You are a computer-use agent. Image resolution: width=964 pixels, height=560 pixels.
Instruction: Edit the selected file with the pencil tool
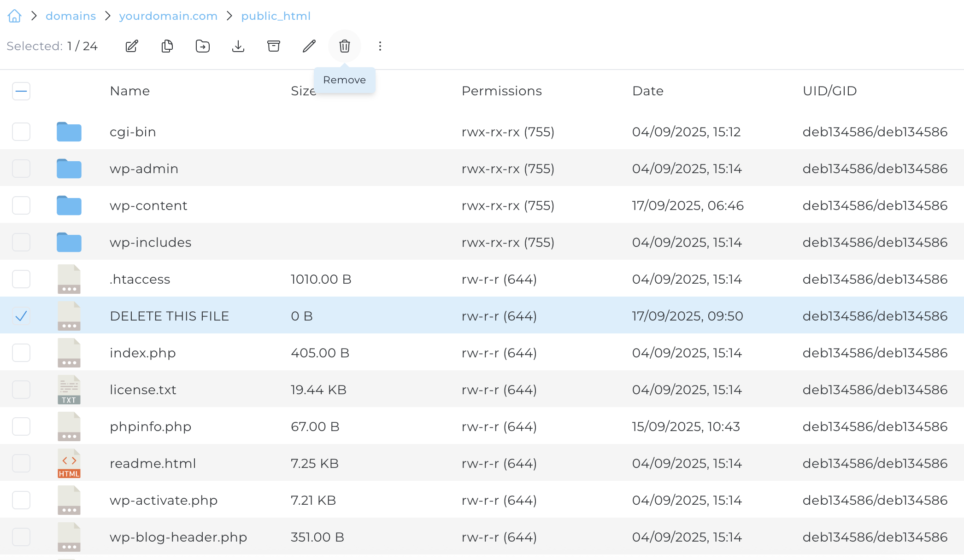pos(309,46)
